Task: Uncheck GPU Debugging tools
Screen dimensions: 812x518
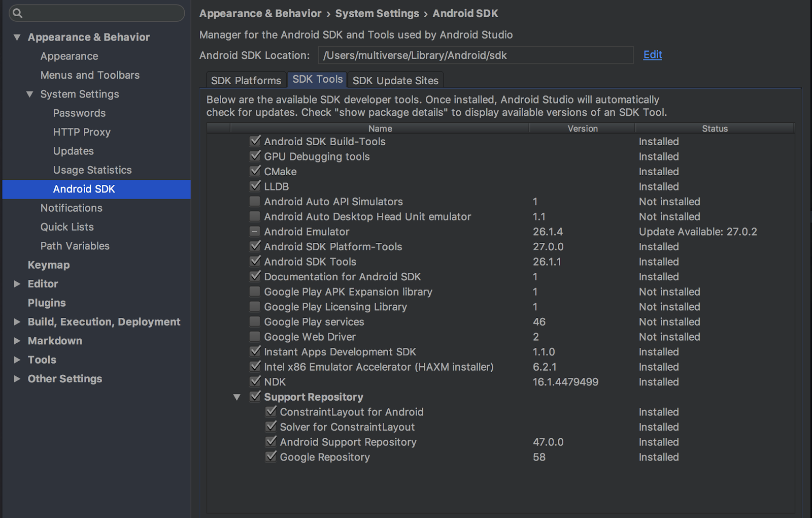Action: [x=255, y=156]
